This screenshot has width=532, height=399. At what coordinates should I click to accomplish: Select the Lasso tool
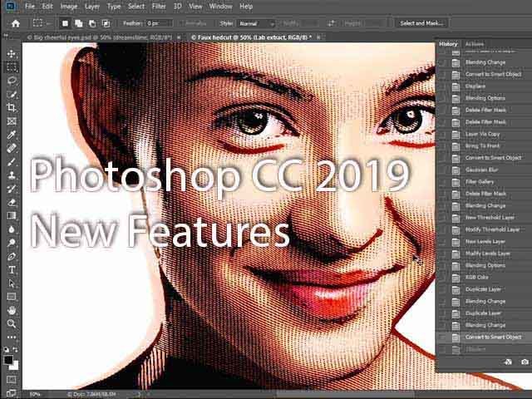[x=12, y=81]
